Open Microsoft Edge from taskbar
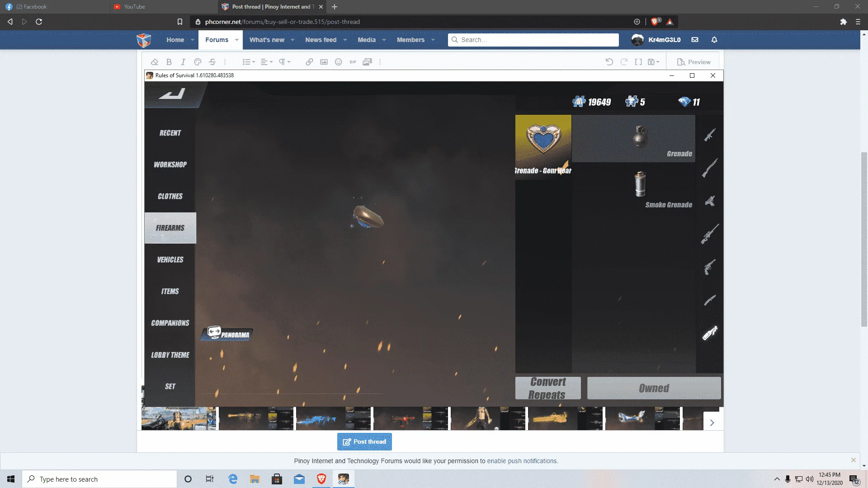Screen dimensions: 868x488 [233, 479]
